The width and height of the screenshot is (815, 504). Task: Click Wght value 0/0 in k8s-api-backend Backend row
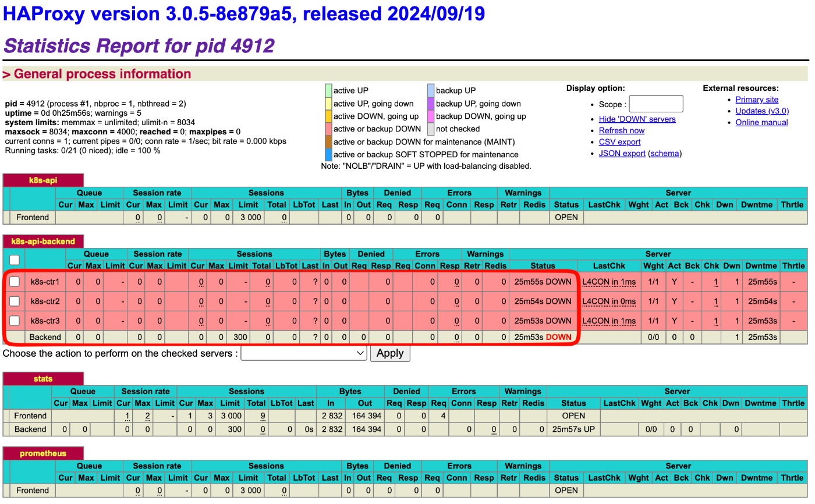(654, 337)
